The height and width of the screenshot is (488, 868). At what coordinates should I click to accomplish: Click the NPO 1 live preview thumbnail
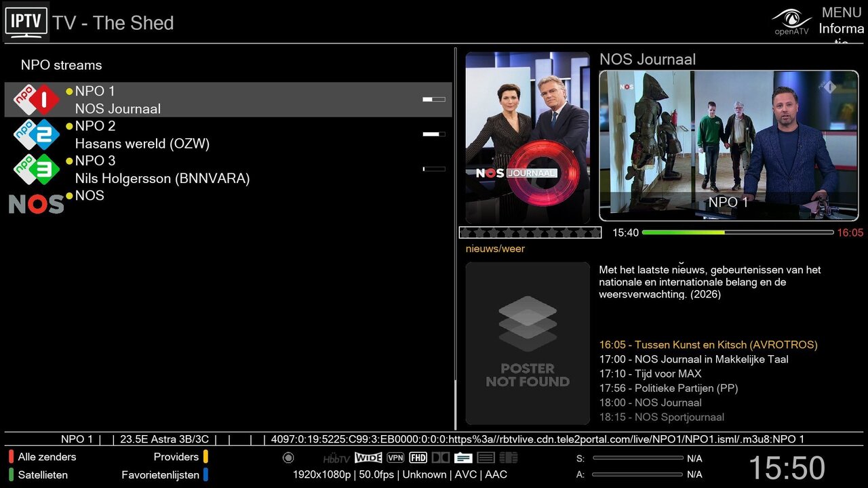tap(728, 146)
